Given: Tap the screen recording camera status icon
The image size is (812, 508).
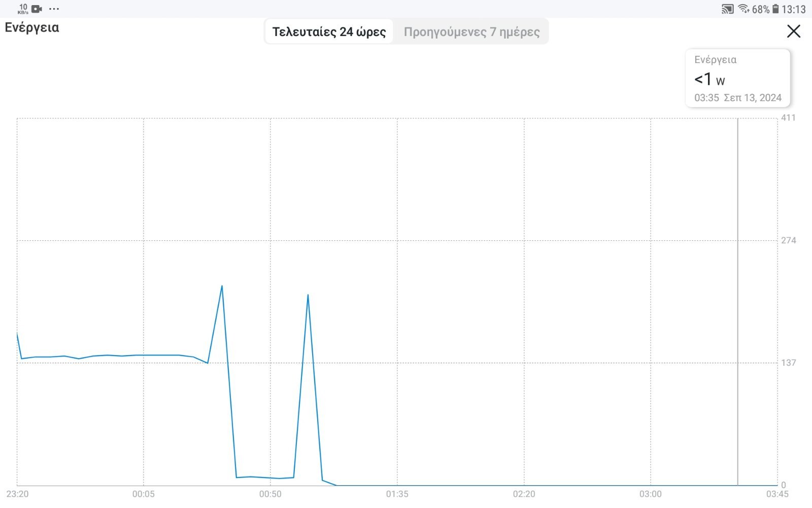Looking at the screenshot, I should pyautogui.click(x=37, y=9).
